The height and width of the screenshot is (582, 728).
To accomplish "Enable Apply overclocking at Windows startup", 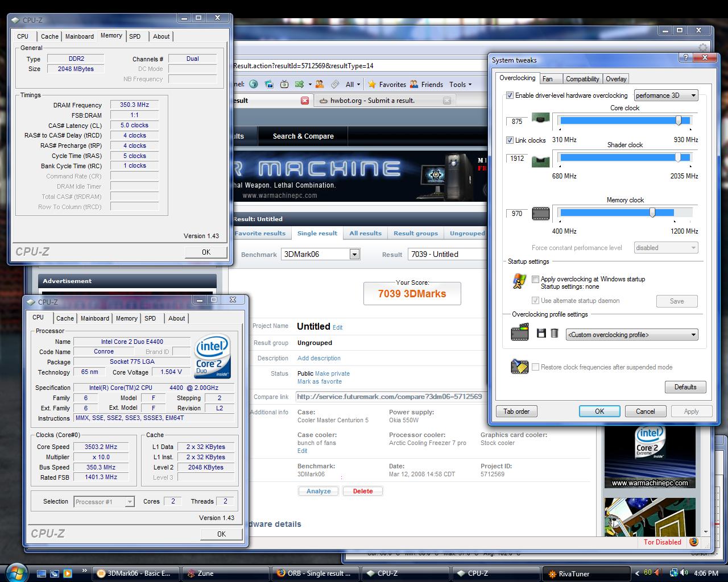I will [535, 279].
